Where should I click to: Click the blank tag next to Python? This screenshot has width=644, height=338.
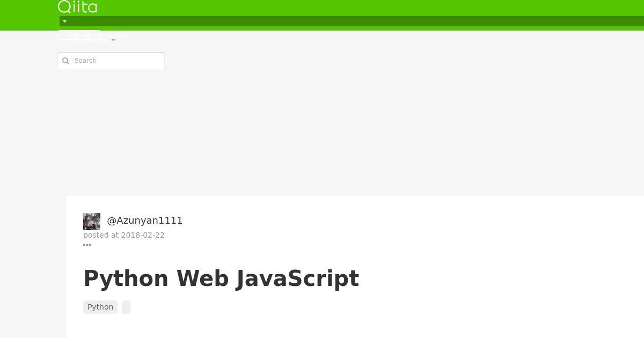[x=126, y=307]
